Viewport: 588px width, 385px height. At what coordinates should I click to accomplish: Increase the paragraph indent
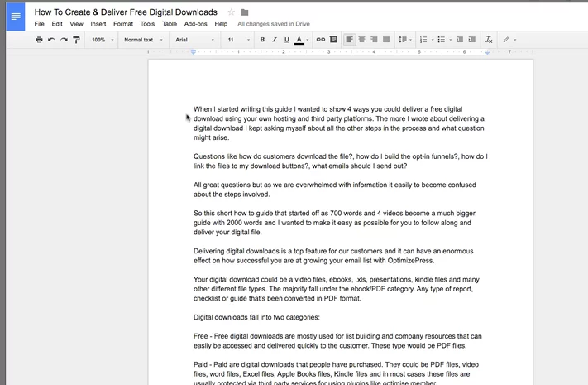pos(471,40)
